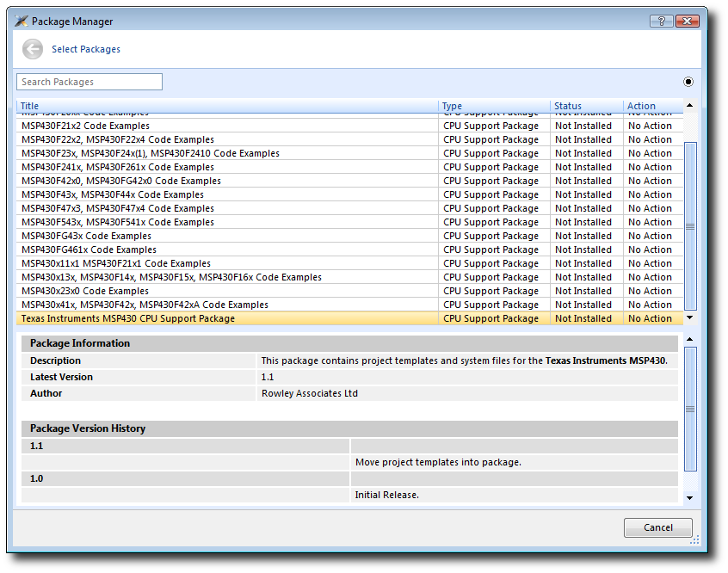Screen dimensions: 728x573
Task: Click the package list scrollbar thumb
Action: pyautogui.click(x=689, y=225)
